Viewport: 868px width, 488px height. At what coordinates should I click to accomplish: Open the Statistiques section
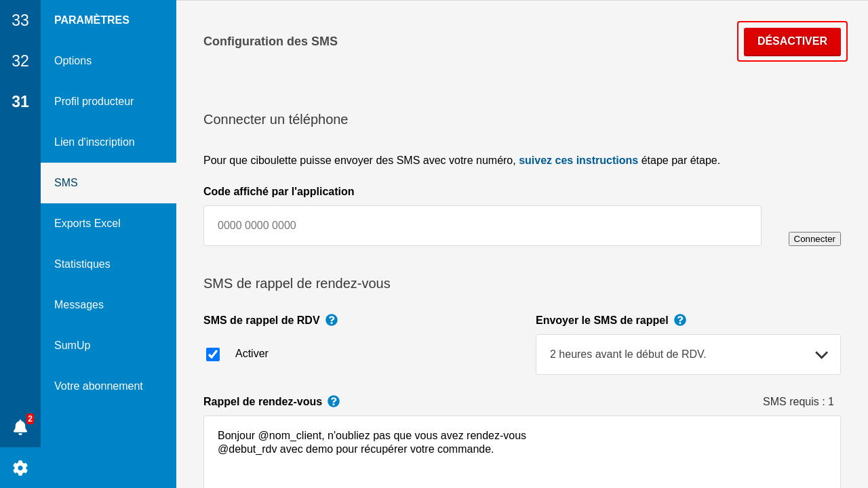tap(82, 264)
